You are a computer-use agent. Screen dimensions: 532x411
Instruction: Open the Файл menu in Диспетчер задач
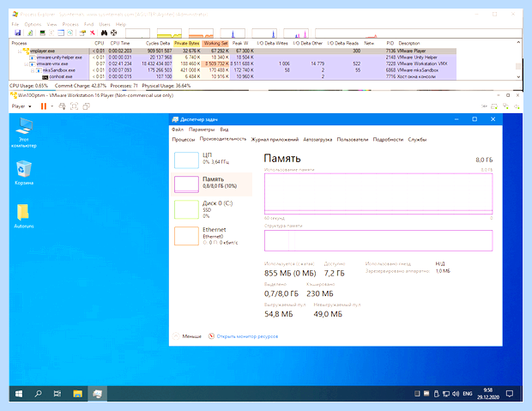(x=178, y=130)
